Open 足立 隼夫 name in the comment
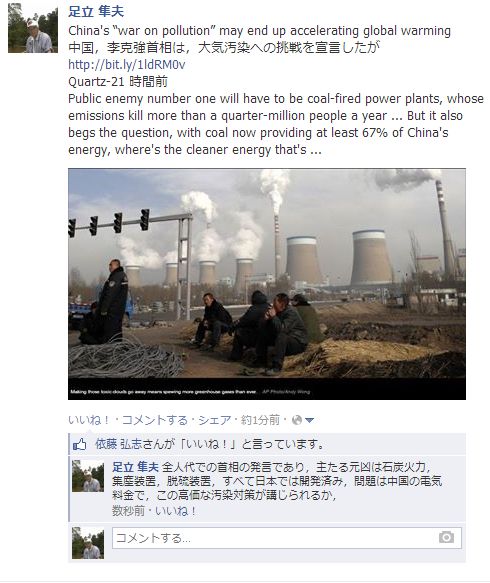Screen dimensions: 490x583 point(135,467)
